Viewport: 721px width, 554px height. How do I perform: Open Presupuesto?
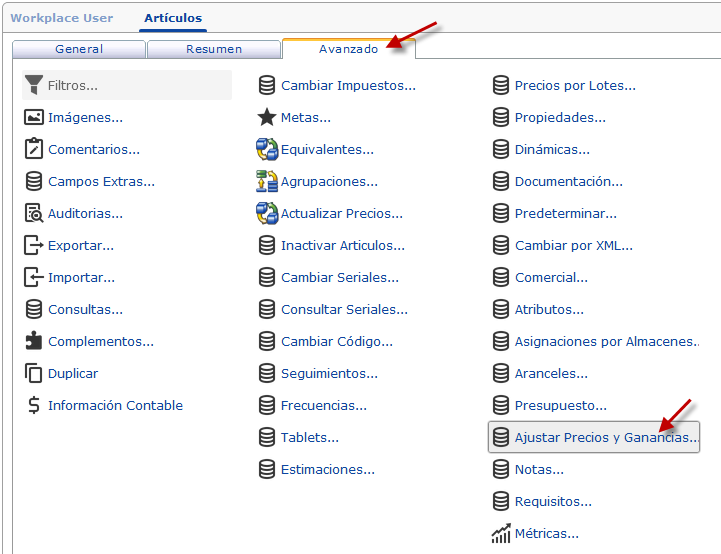[561, 406]
